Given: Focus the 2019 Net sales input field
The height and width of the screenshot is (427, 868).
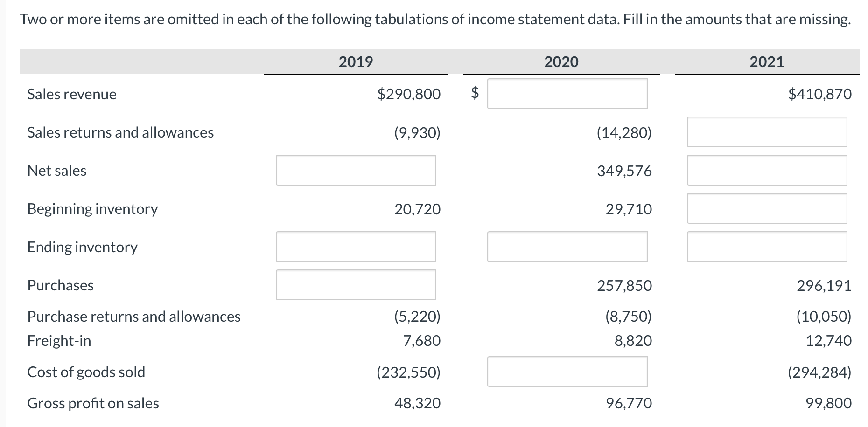Looking at the screenshot, I should coord(356,170).
